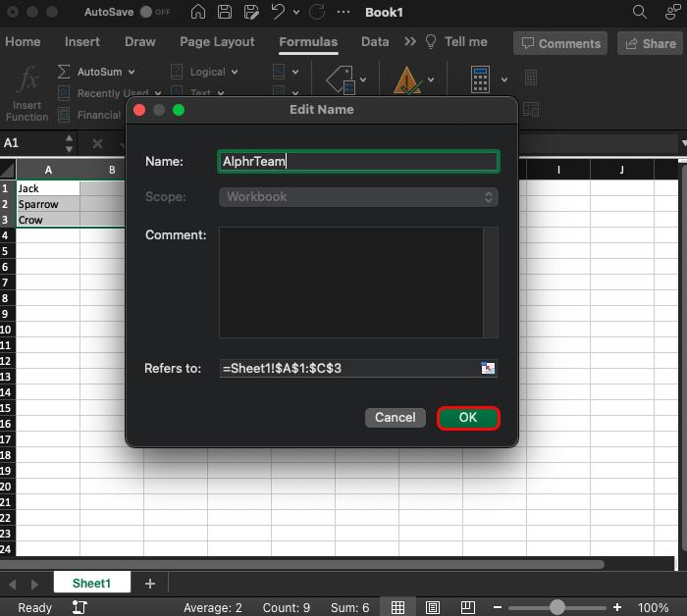This screenshot has width=687, height=616.
Task: Expand the AutoSum dropdown
Action: click(131, 72)
